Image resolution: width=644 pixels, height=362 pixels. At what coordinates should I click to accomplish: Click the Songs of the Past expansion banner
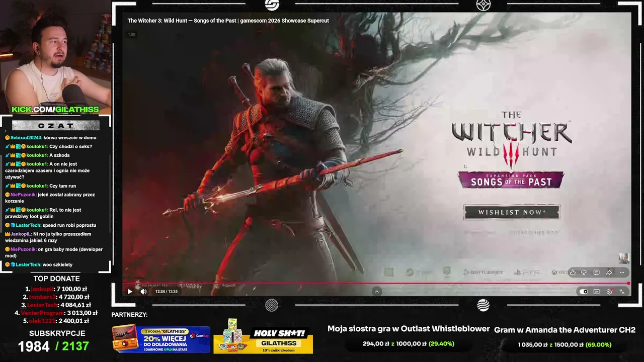point(511,180)
